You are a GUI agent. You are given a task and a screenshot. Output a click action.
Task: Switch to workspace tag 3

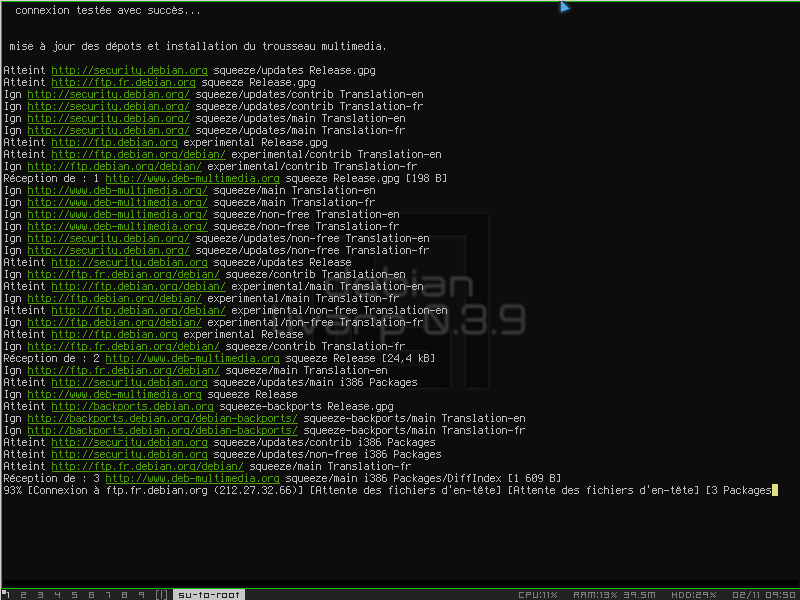(x=40, y=594)
